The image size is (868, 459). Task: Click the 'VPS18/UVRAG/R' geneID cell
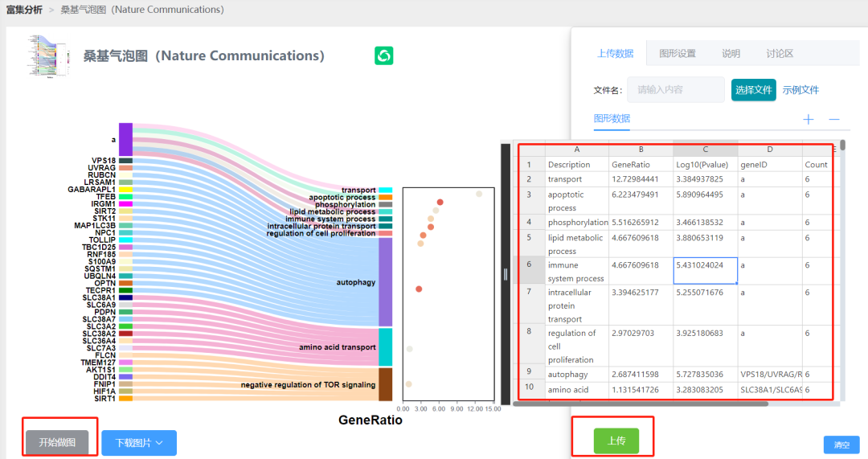point(770,375)
